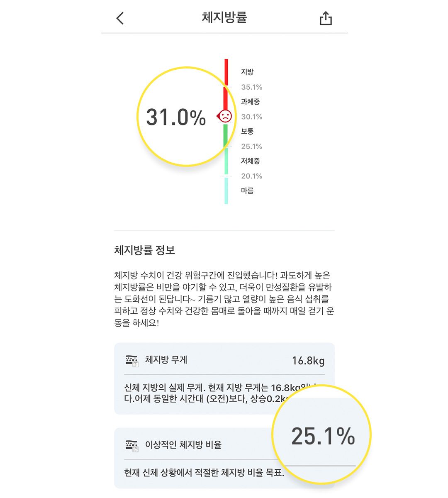Tap the share icon in header
Image resolution: width=448 pixels, height=498 pixels.
tap(326, 18)
